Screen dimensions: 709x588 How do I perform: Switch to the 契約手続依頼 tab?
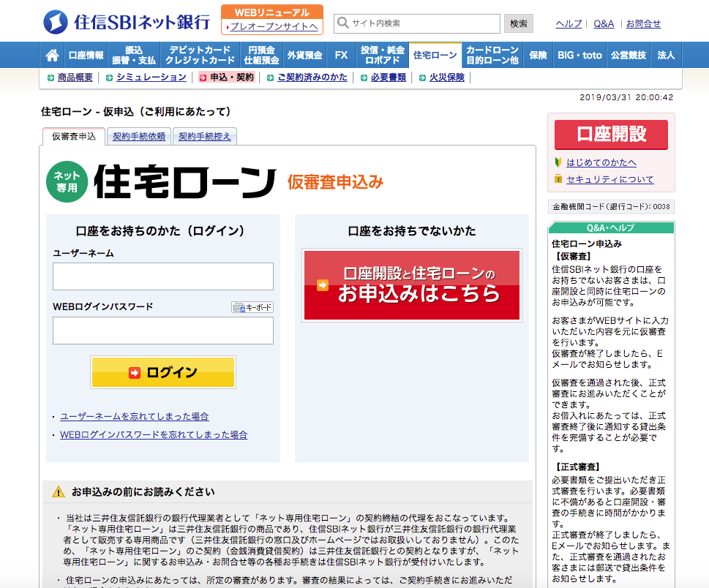139,137
